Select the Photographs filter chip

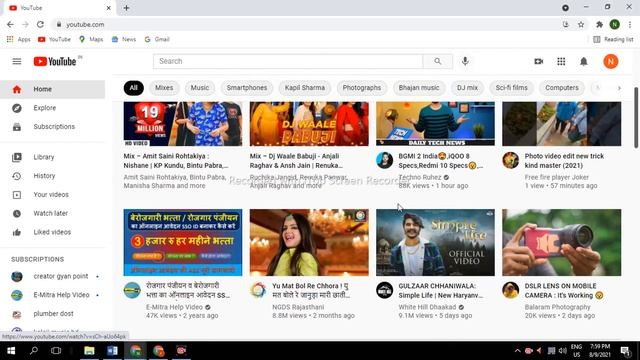pos(362,88)
